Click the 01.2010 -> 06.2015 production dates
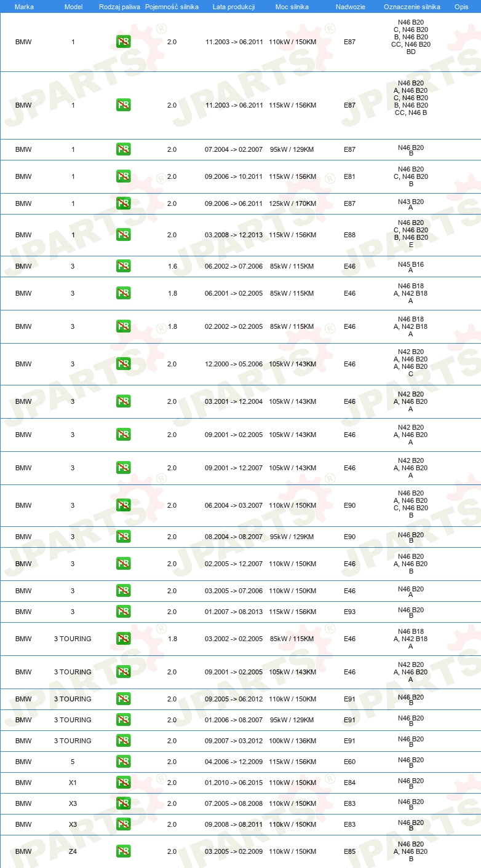The image size is (481, 868). 234,783
